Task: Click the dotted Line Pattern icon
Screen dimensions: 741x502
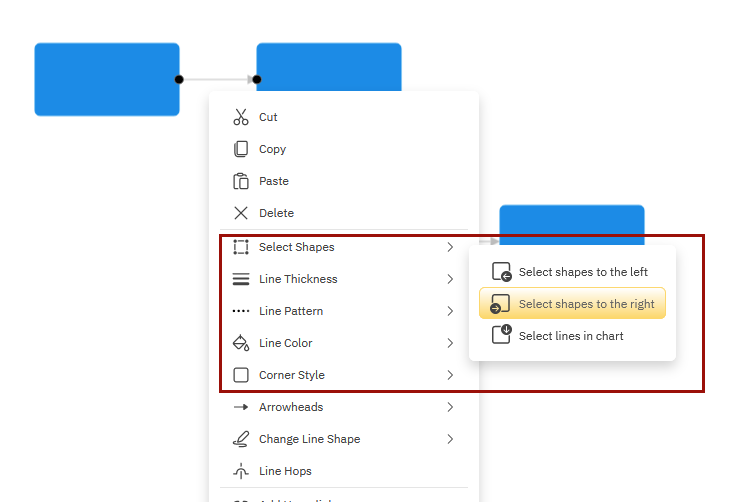Action: click(240, 311)
